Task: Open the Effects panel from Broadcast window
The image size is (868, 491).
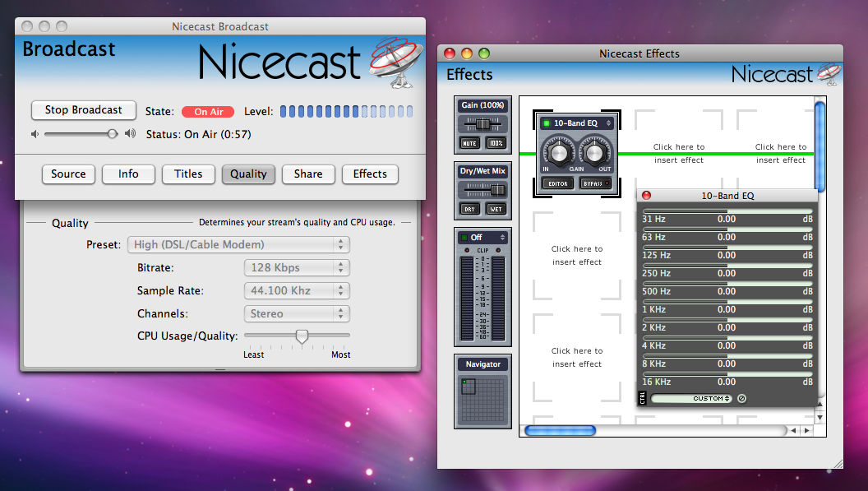Action: point(371,174)
